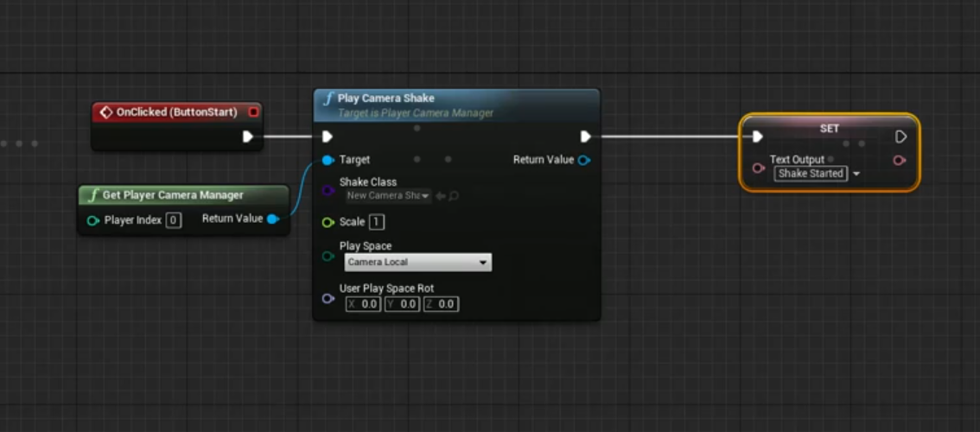Viewport: 980px width, 432px height.
Task: Click the Shake Class use-selected arrow icon
Action: [440, 195]
